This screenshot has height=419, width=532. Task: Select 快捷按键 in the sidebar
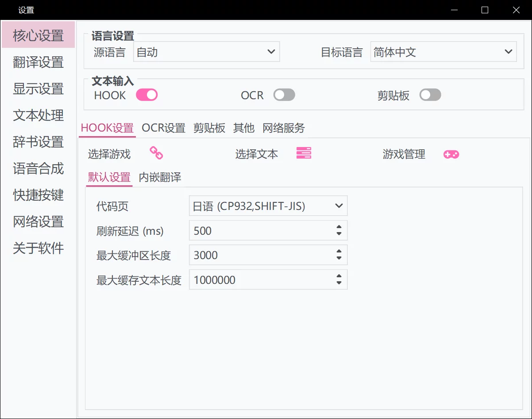38,195
